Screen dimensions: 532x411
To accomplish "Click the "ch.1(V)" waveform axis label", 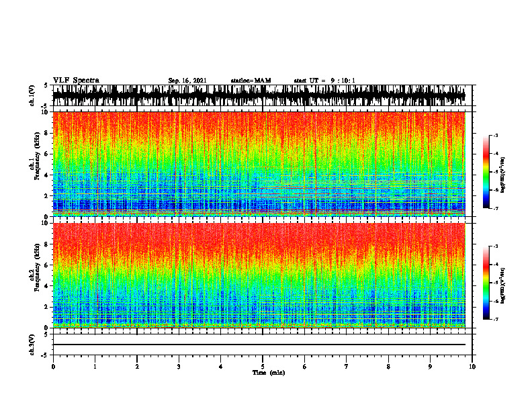I will pos(32,95).
